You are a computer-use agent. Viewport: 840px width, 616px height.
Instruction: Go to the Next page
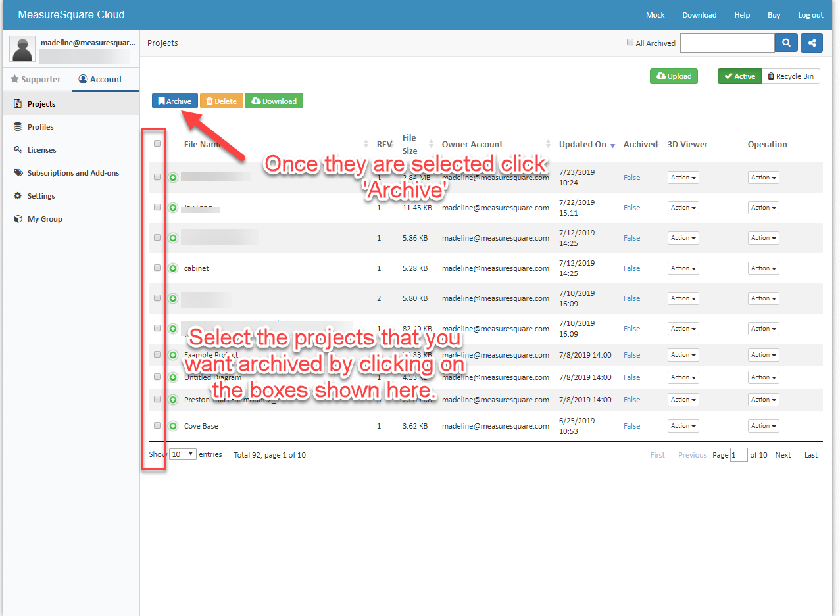[783, 455]
